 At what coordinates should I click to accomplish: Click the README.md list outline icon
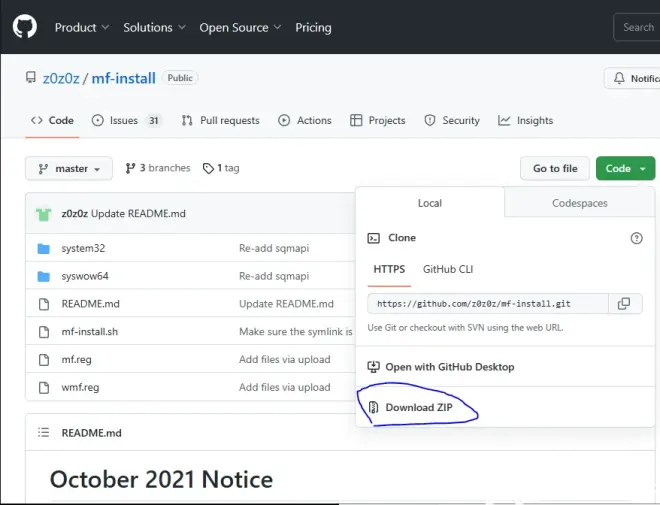(x=43, y=432)
